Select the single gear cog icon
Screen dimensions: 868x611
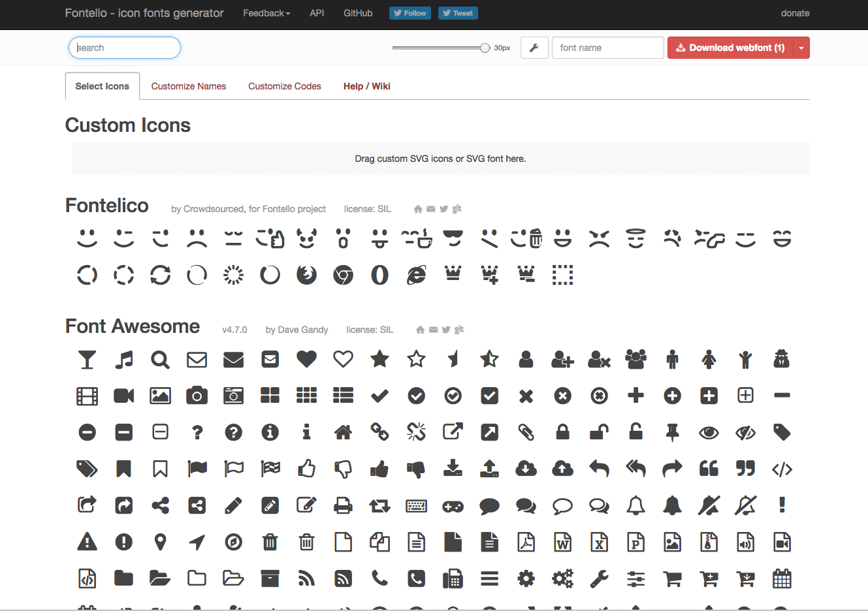[526, 578]
